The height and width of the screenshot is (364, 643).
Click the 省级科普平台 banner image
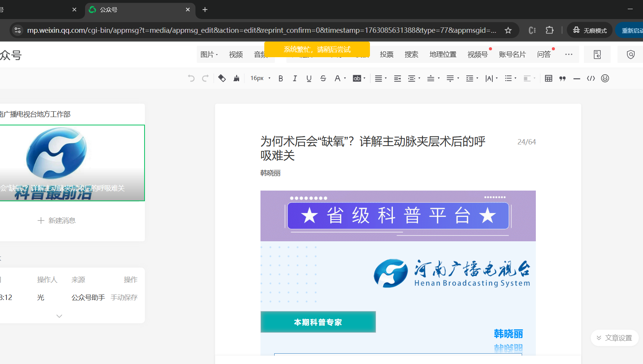point(398,216)
